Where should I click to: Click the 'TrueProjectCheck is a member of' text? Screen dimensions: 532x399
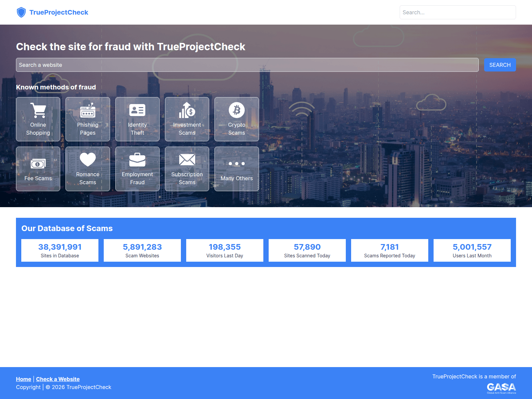474,376
